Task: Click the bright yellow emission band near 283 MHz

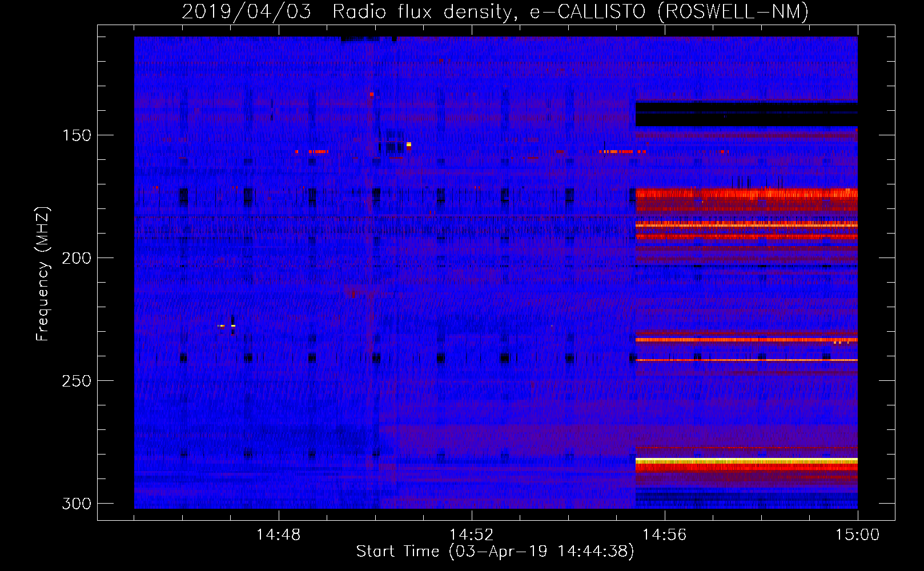Action: tap(746, 460)
